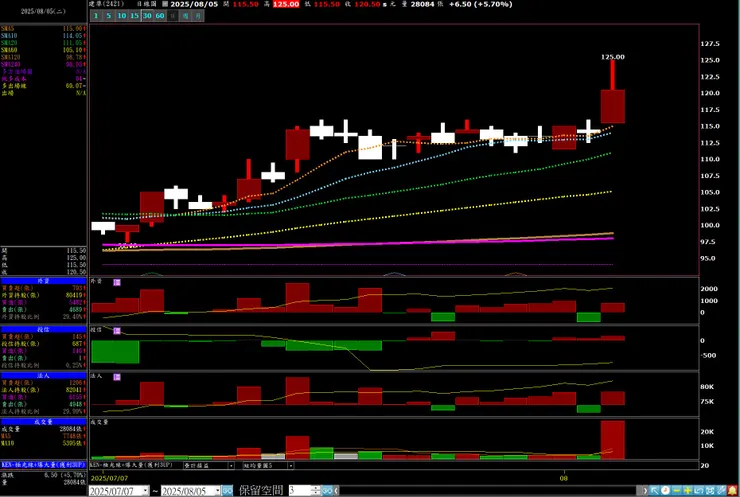Open the second indicator combo box under chart
This screenshot has height=497, width=740.
pyautogui.click(x=268, y=465)
